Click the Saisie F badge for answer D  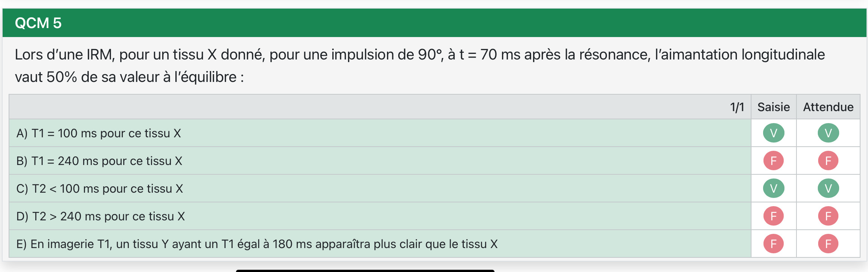[774, 216]
